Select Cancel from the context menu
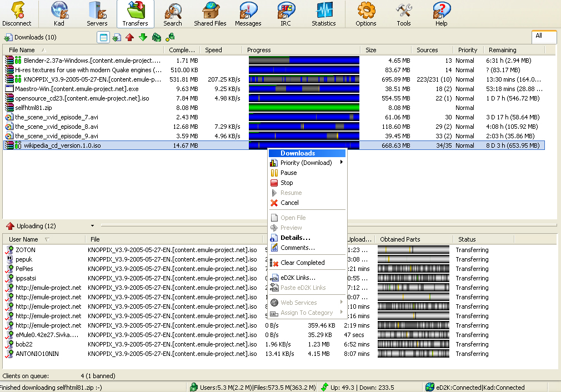 pos(289,203)
